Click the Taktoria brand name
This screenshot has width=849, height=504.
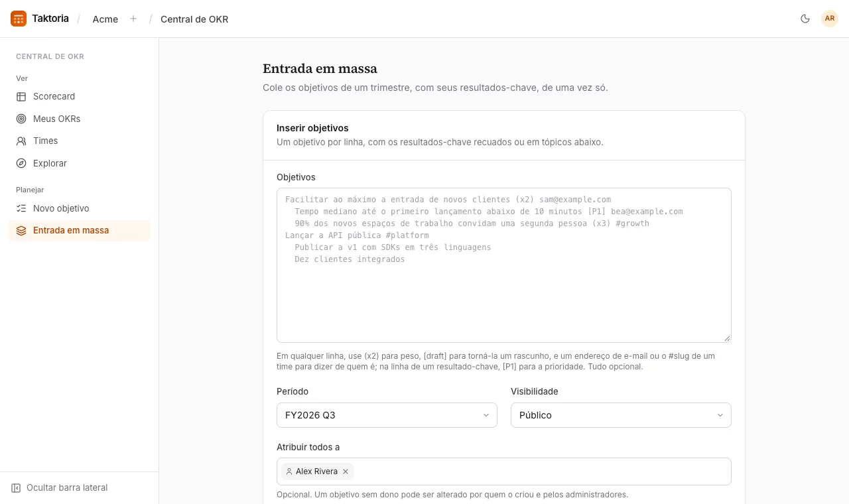tap(50, 19)
